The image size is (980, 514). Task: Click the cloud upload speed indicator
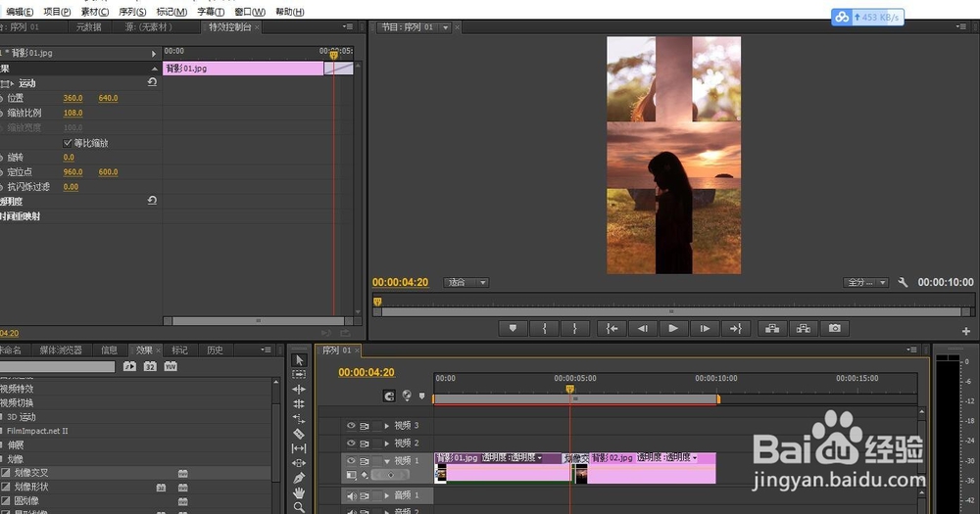pyautogui.click(x=867, y=18)
